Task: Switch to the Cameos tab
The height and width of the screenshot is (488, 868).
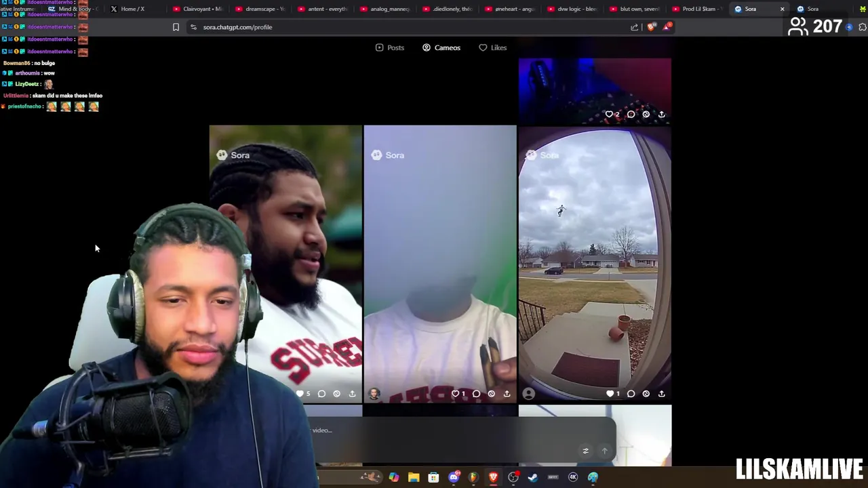Action: point(441,47)
